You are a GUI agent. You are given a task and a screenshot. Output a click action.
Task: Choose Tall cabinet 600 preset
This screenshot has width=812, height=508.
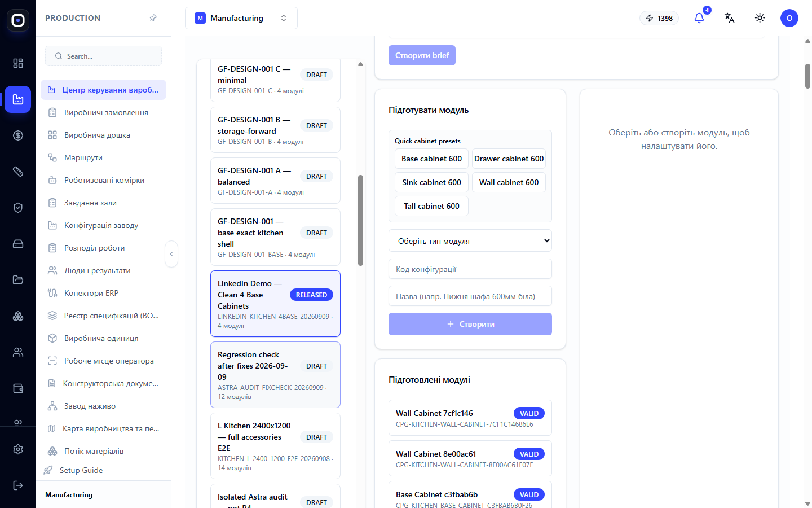point(431,206)
